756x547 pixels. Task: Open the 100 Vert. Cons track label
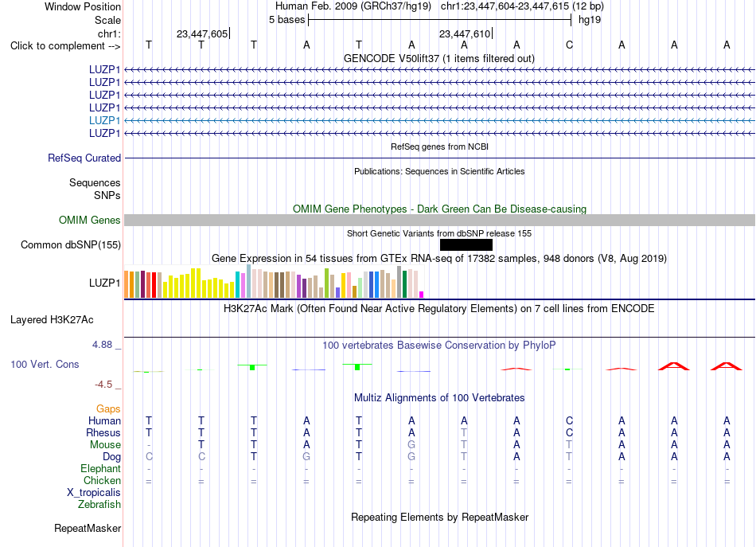point(45,364)
